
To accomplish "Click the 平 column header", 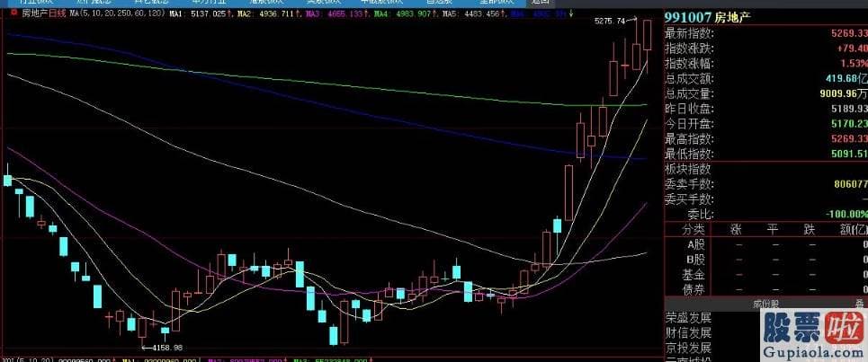I will (x=774, y=229).
